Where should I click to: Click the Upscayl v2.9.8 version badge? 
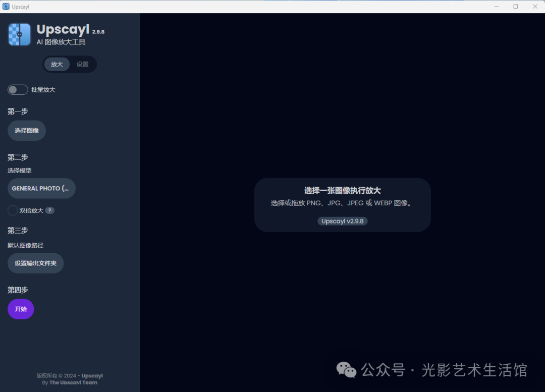tap(342, 221)
